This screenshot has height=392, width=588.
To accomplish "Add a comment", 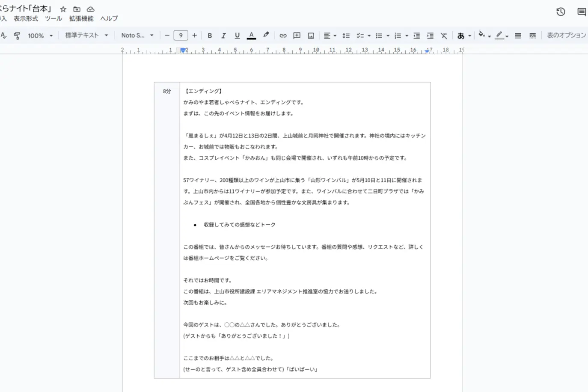I will (297, 35).
